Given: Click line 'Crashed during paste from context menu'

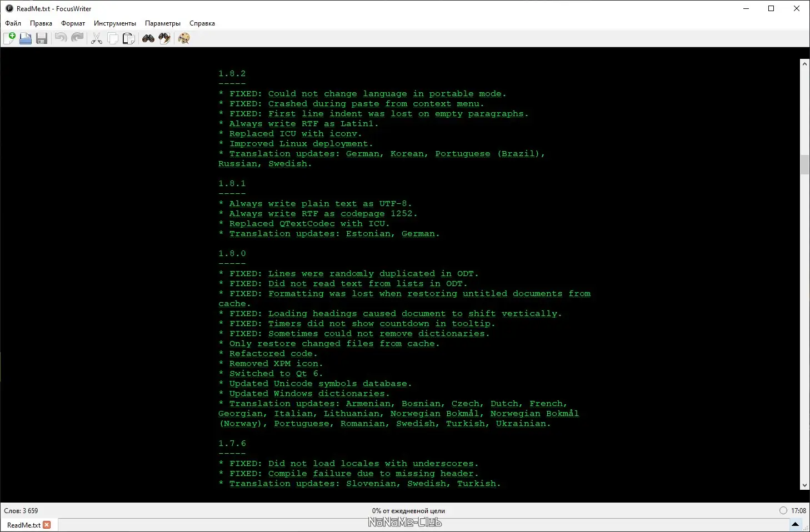Looking at the screenshot, I should pyautogui.click(x=352, y=104).
